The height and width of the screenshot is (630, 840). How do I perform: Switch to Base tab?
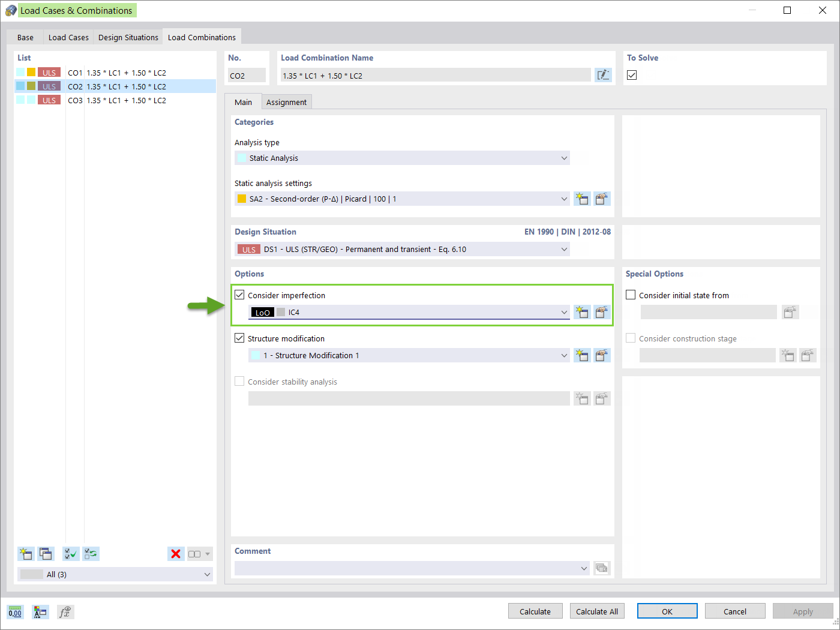click(25, 37)
